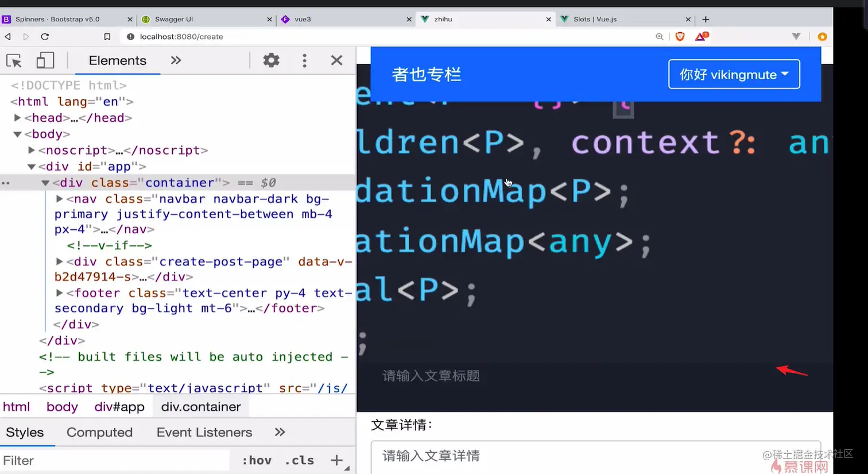Select the div#app breadcrumb item
The height and width of the screenshot is (474, 868).
pyautogui.click(x=119, y=407)
